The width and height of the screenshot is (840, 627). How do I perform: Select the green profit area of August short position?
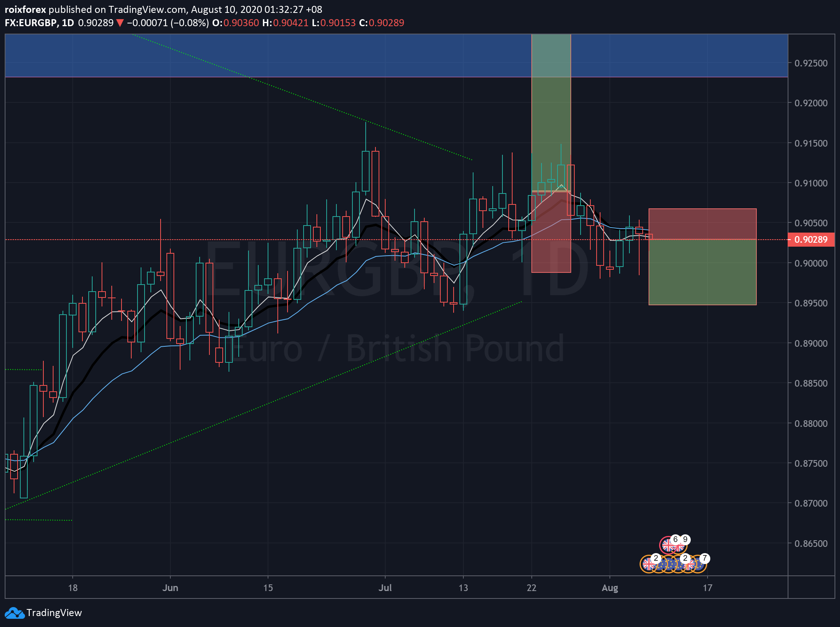pos(702,272)
